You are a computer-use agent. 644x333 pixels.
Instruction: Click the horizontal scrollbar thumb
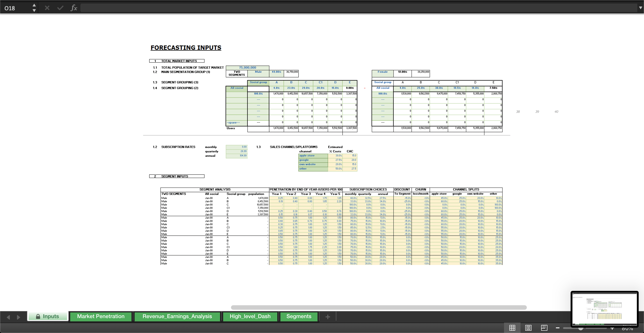click(x=379, y=307)
